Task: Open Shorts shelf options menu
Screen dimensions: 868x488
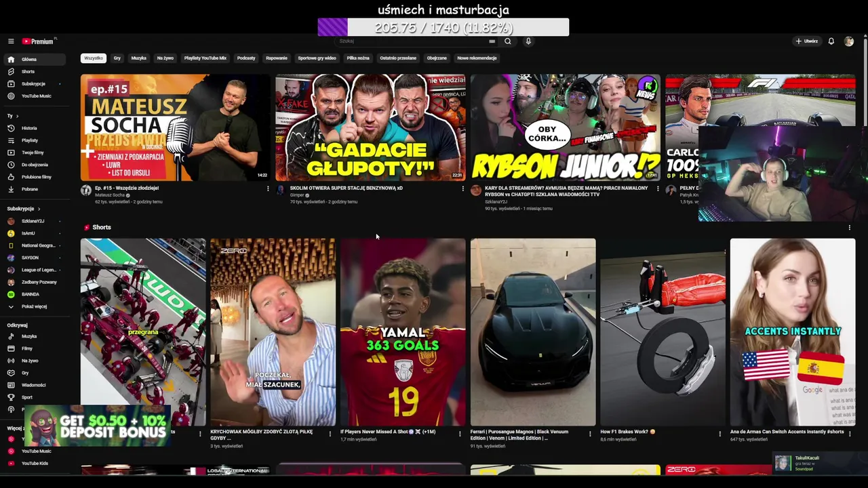Action: 849,228
